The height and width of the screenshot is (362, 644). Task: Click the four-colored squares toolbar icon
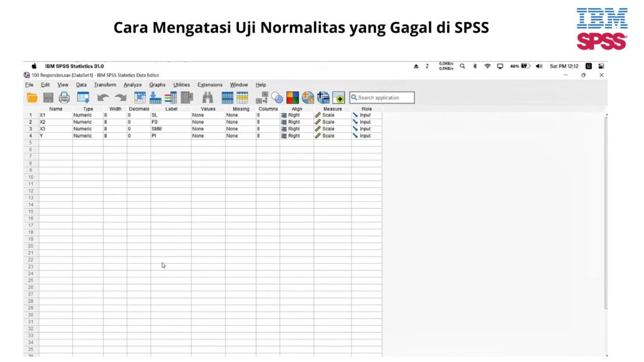pos(292,97)
